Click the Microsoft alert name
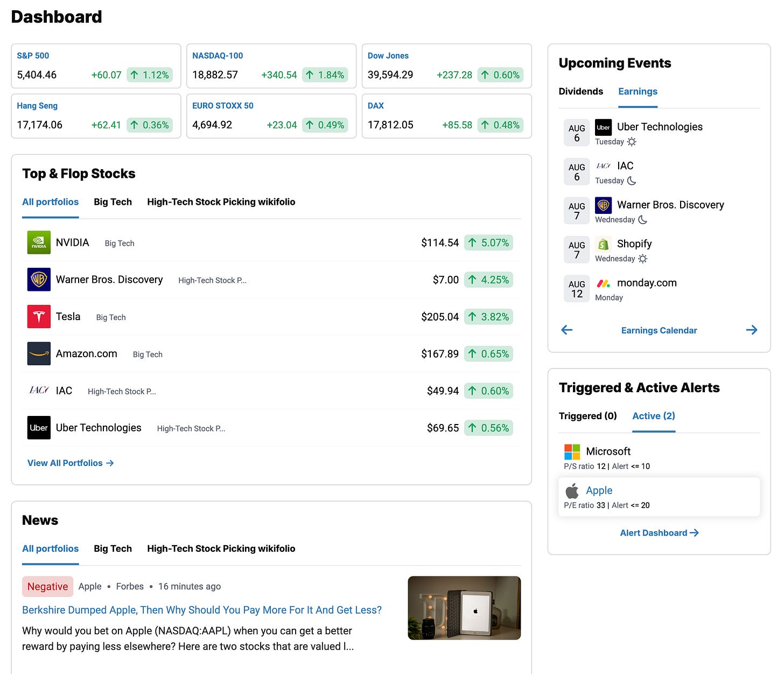 click(x=608, y=451)
